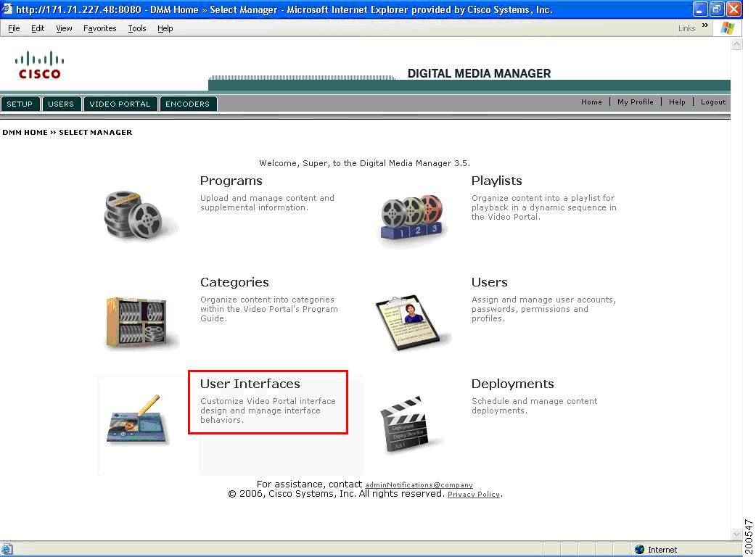756x557 pixels.
Task: Open the Deployments heading link
Action: click(512, 384)
